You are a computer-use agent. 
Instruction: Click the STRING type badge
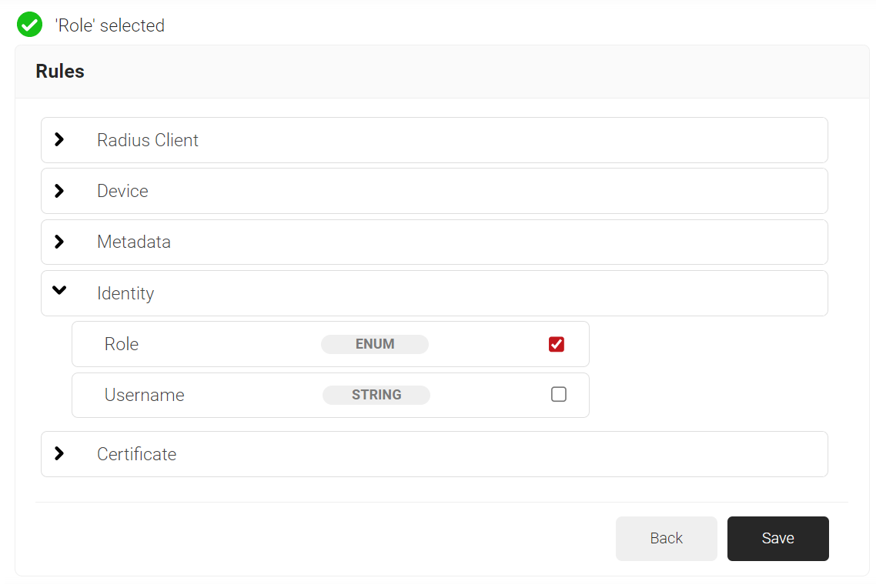[x=376, y=395]
